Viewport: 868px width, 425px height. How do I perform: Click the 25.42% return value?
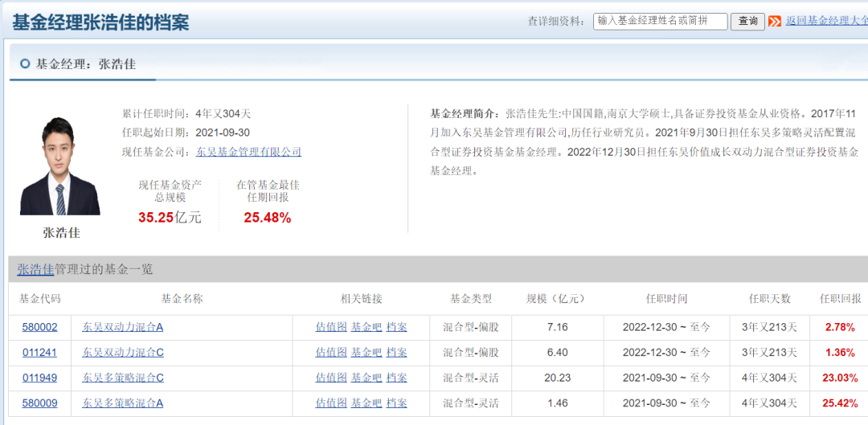click(x=841, y=403)
